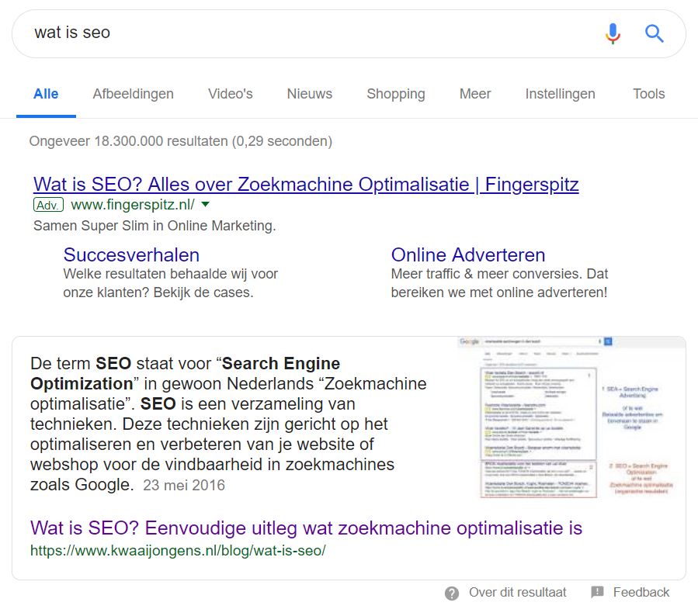This screenshot has height=616, width=698.
Task: Open the Tools option
Action: (648, 94)
